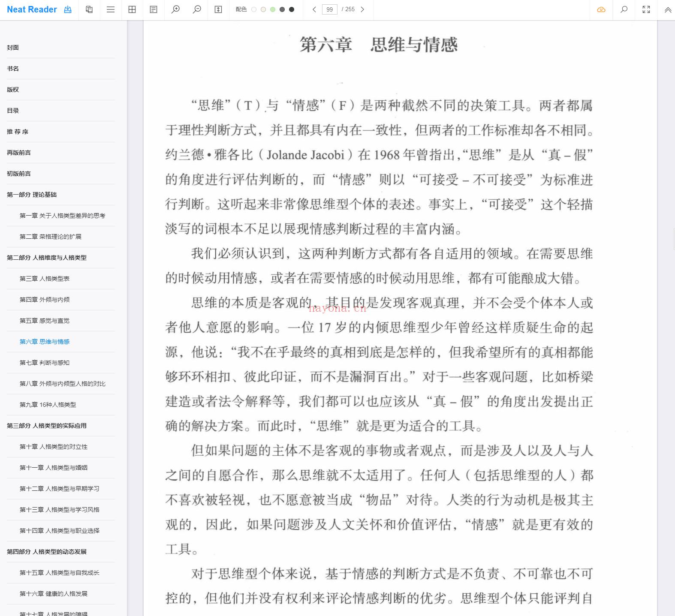Open 第八章 外倾与内倾型人格的对比
This screenshot has height=616, width=675.
pyautogui.click(x=63, y=384)
